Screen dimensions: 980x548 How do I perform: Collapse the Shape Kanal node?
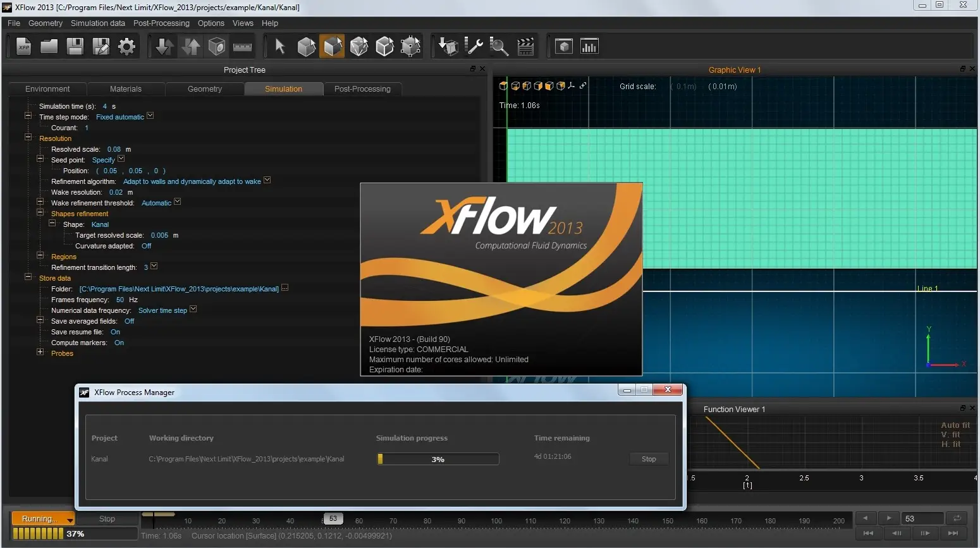pyautogui.click(x=52, y=223)
